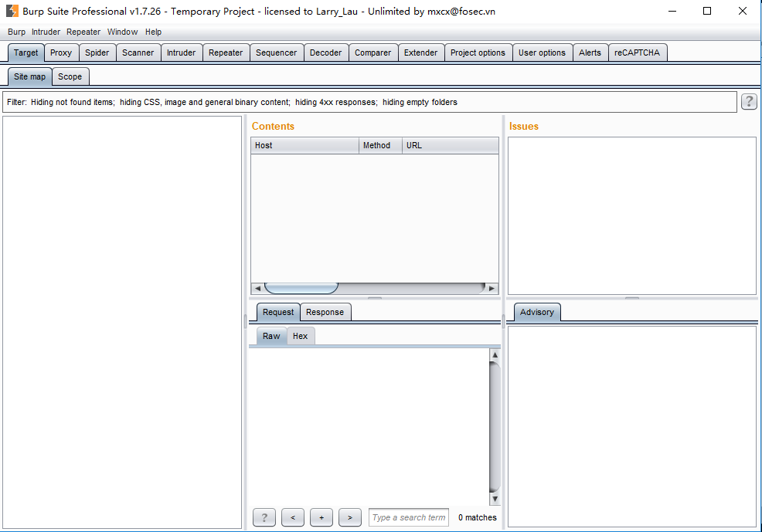
Task: Open the Intruder menu in menu bar
Action: pyautogui.click(x=46, y=32)
